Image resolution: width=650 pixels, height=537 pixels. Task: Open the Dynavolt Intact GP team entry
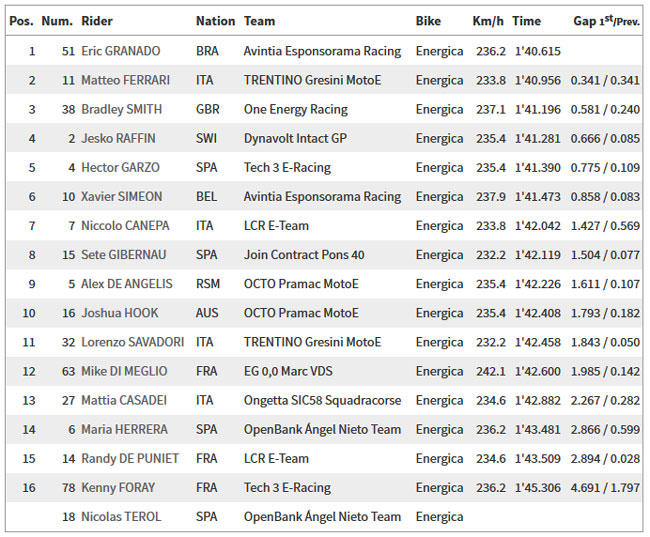coord(295,138)
